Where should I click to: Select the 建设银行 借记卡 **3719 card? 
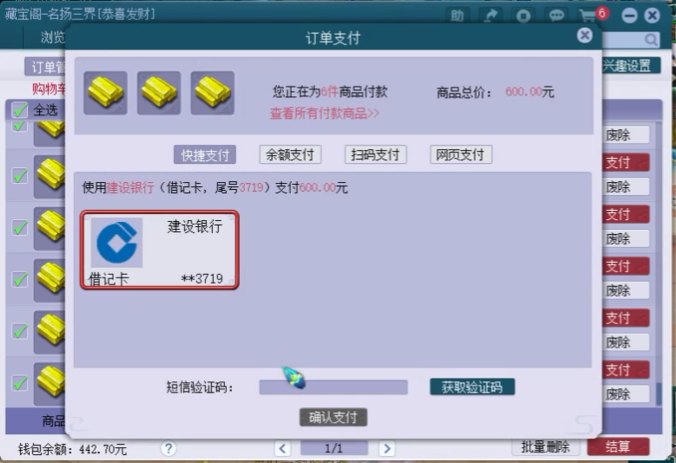160,250
